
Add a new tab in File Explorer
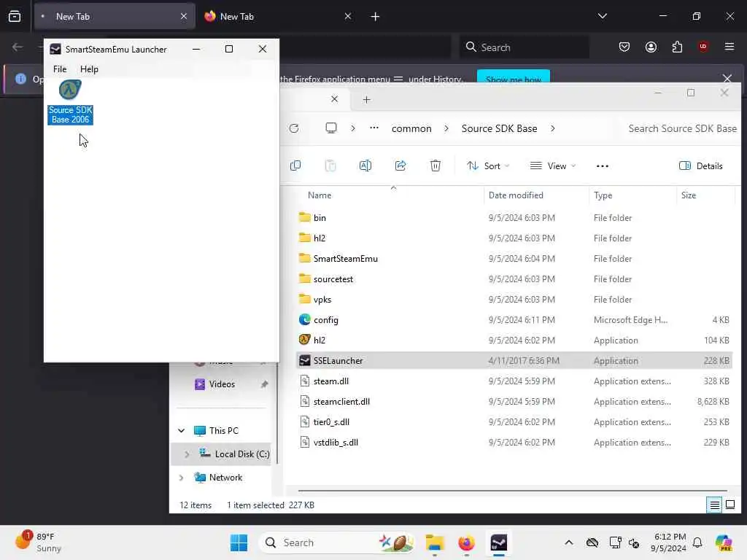(366, 99)
